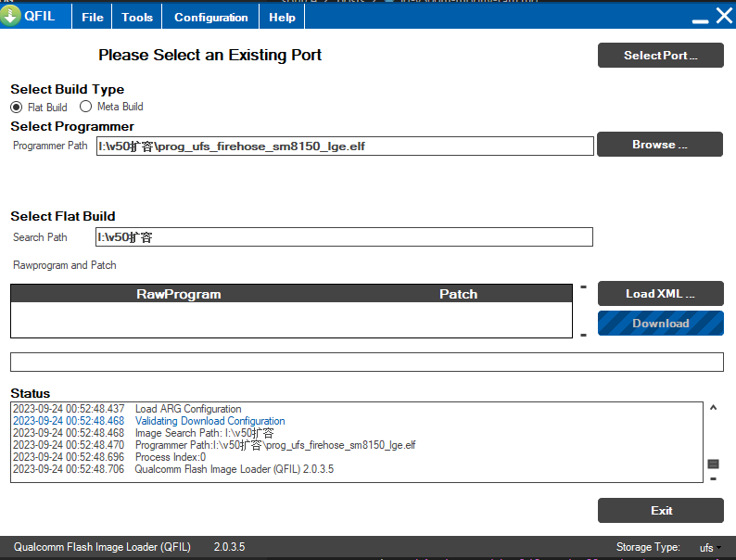This screenshot has width=736, height=560.
Task: Open the Help menu
Action: pos(282,17)
